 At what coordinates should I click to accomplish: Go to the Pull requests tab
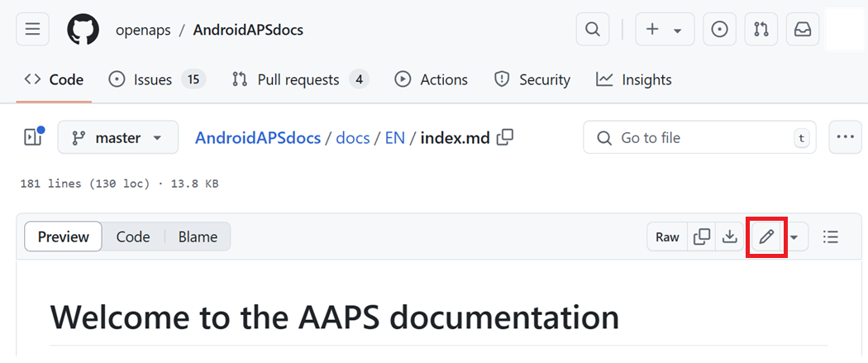301,79
